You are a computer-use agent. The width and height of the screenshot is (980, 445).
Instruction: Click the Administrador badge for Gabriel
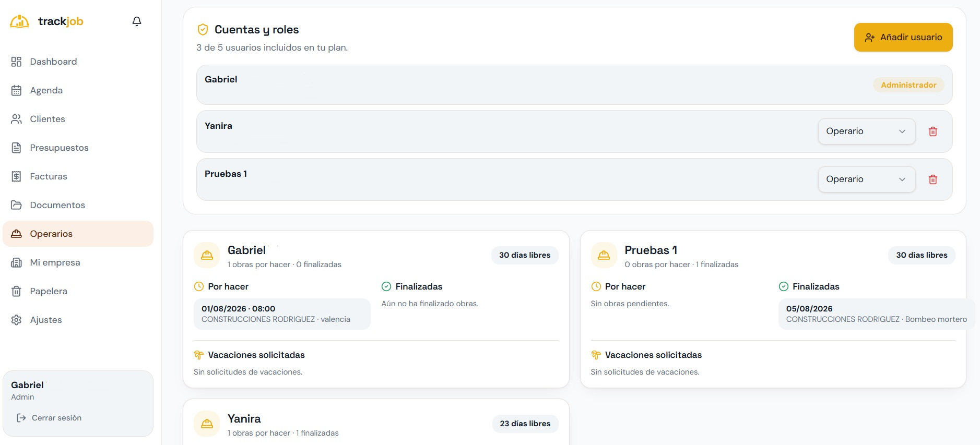click(908, 85)
